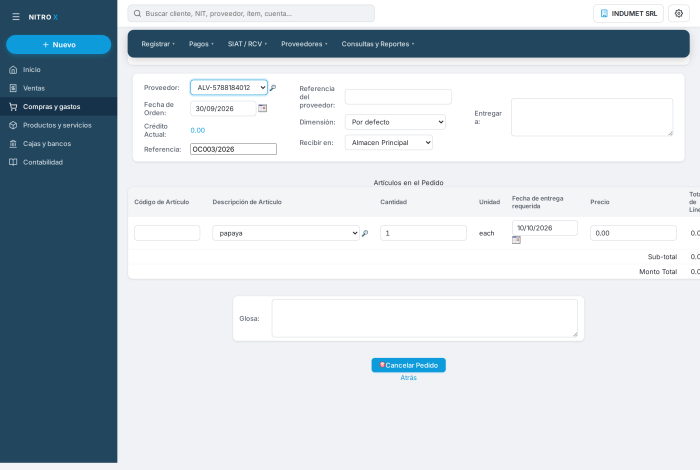Click the Atrás link
The width and height of the screenshot is (700, 470).
(408, 378)
